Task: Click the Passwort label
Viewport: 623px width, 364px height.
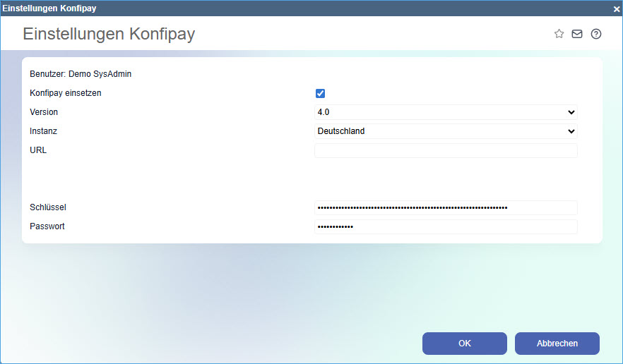Action: [x=47, y=226]
